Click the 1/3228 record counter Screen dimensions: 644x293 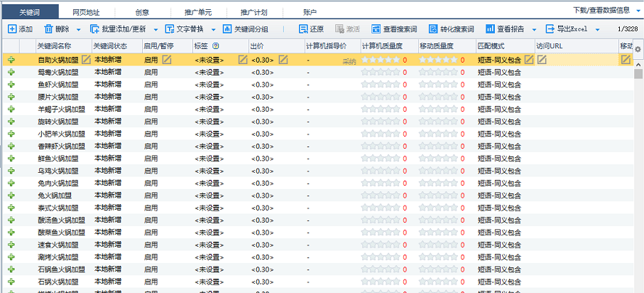[628, 29]
